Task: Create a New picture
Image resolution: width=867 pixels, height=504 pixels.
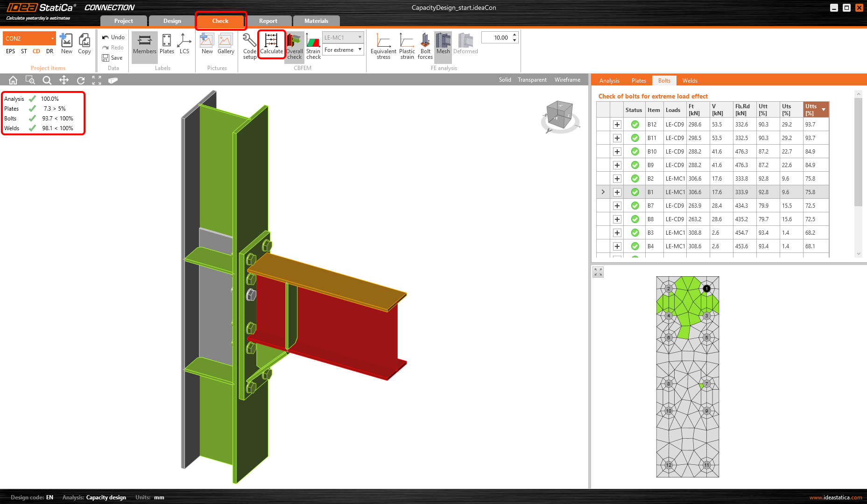Action: coord(207,44)
